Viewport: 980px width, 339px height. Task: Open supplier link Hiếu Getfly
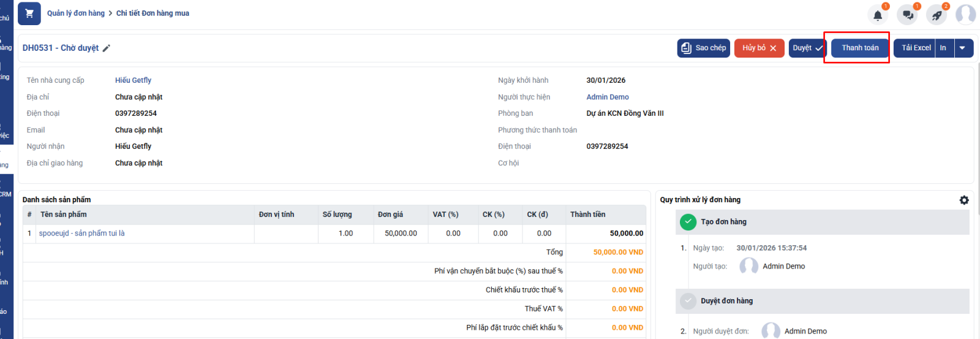pyautogui.click(x=133, y=80)
